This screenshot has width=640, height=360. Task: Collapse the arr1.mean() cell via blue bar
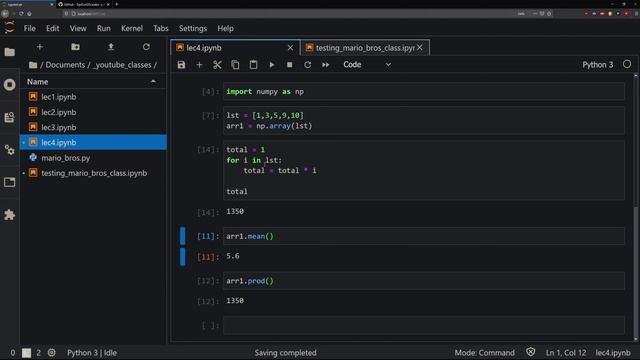(x=183, y=236)
